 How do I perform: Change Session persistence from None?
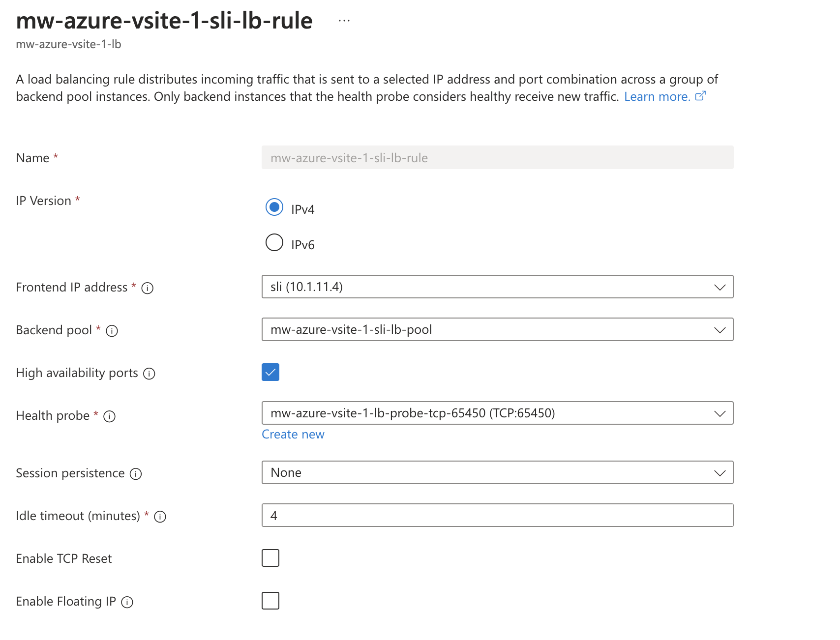pos(720,472)
